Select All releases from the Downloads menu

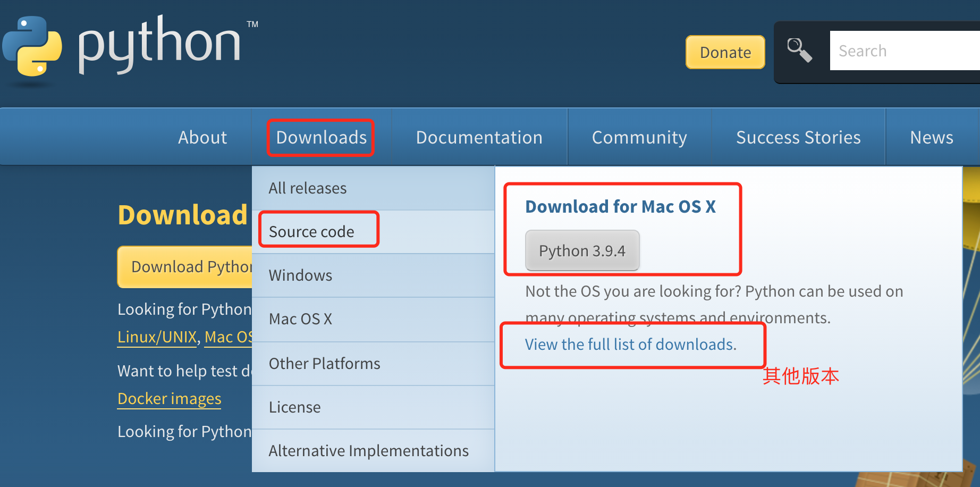tap(307, 188)
